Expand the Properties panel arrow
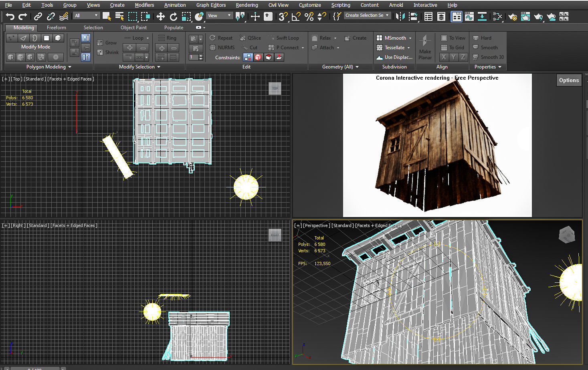This screenshot has width=588, height=370. coord(500,67)
